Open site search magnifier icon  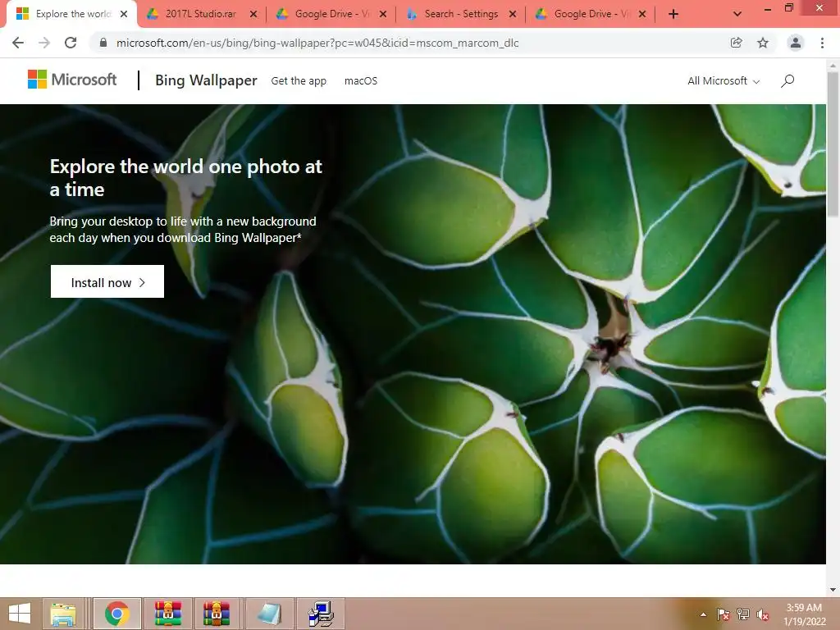tap(787, 81)
